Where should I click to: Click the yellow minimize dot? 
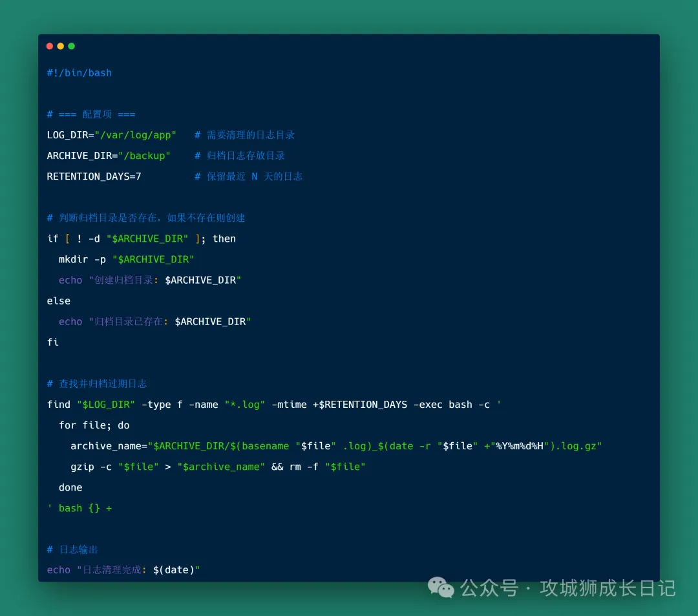(61, 46)
